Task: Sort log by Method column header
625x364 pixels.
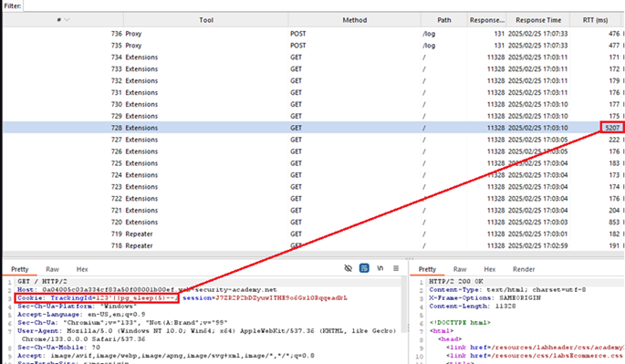Action: [x=354, y=20]
